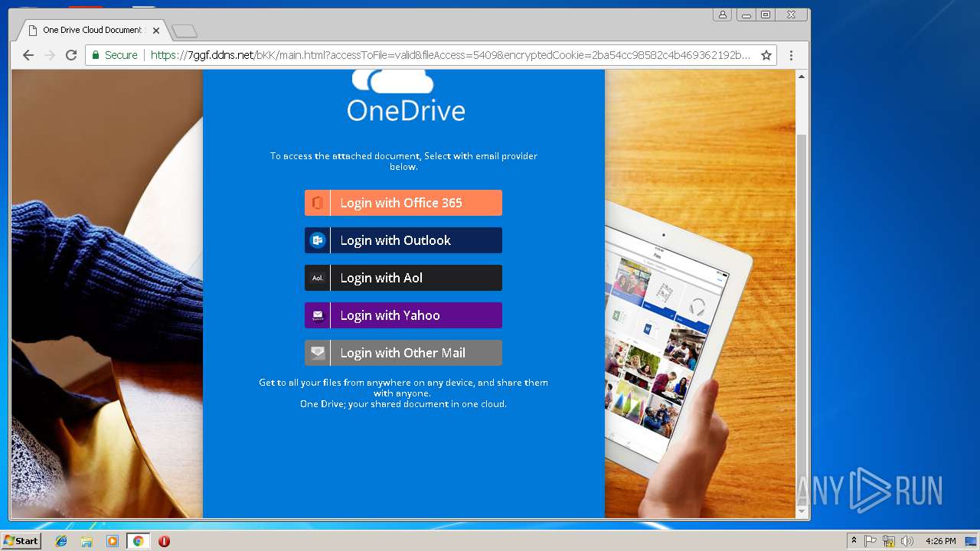This screenshot has height=551, width=980.
Task: Click the page scrollbar down arrow
Action: pyautogui.click(x=802, y=511)
